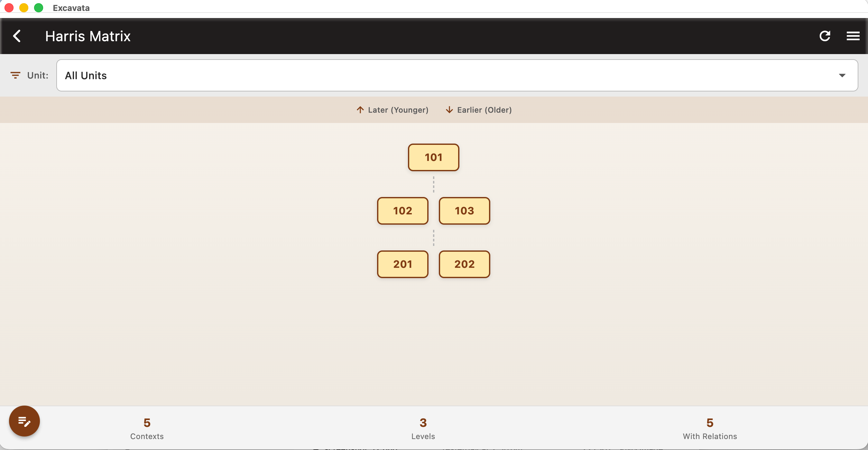Click the 3 Levels statistic
This screenshot has height=450, width=868.
pyautogui.click(x=423, y=428)
